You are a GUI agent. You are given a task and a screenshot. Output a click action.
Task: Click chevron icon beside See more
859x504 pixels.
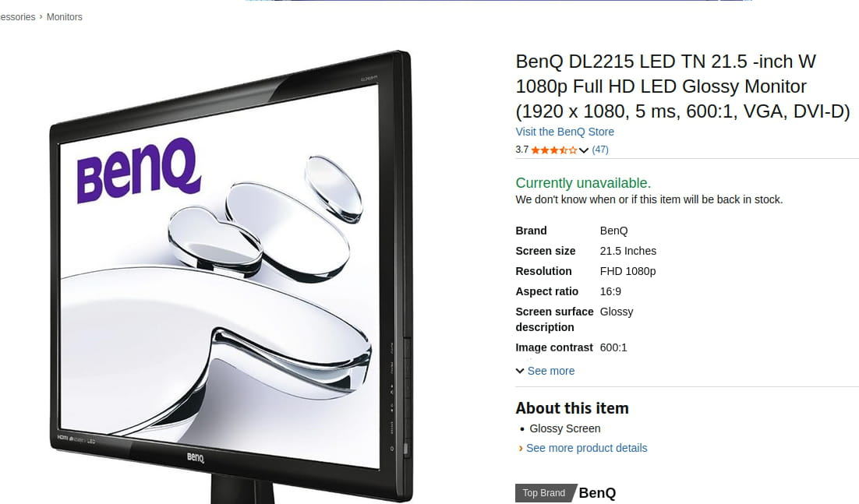(520, 371)
